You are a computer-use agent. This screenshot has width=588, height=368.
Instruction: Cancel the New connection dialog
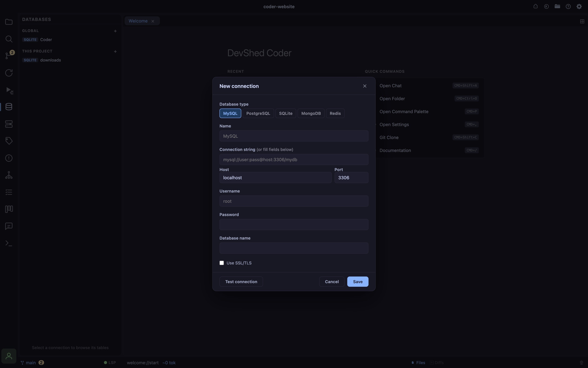(x=332, y=282)
